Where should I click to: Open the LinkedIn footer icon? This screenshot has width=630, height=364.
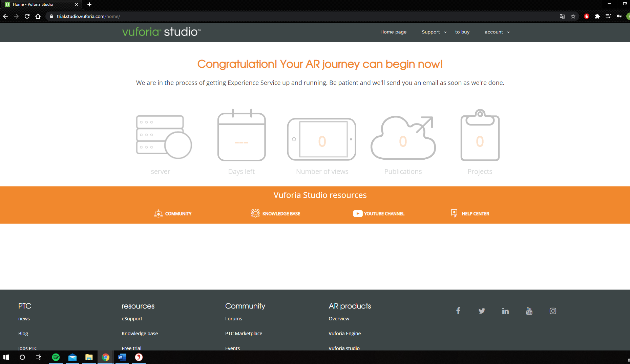[505, 311]
